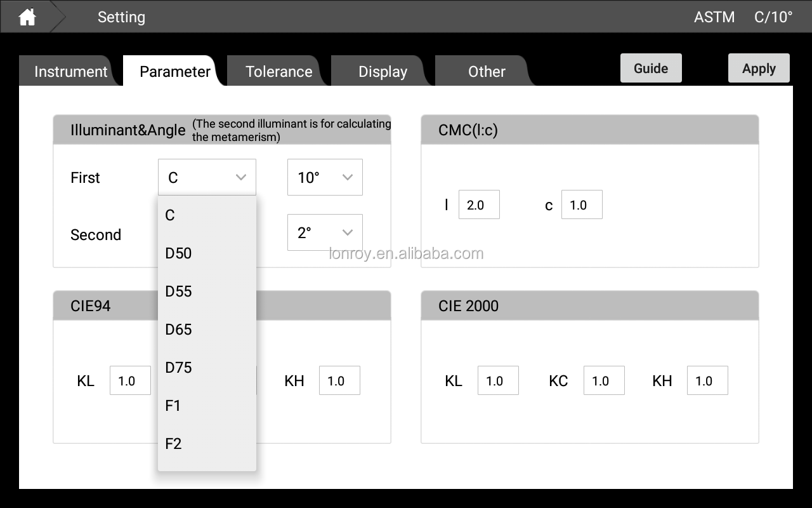Viewport: 812px width, 508px height.
Task: Open the 10° observer angle dropdown
Action: coord(325,177)
